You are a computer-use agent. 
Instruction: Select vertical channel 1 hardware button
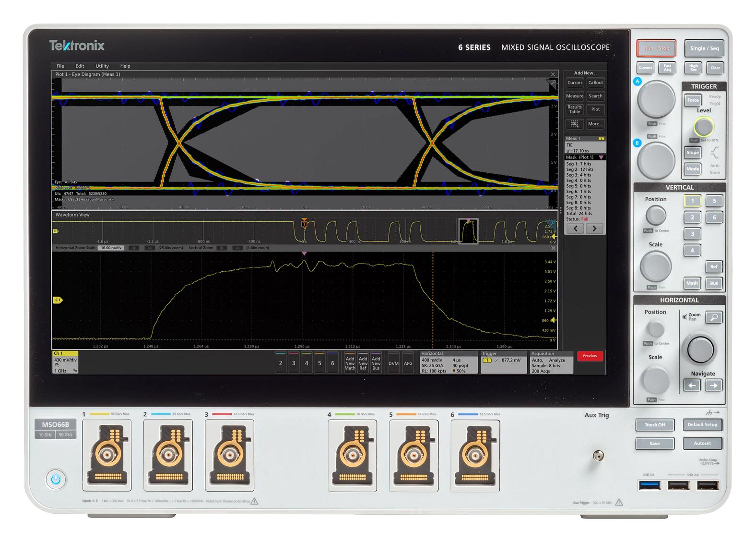point(692,201)
